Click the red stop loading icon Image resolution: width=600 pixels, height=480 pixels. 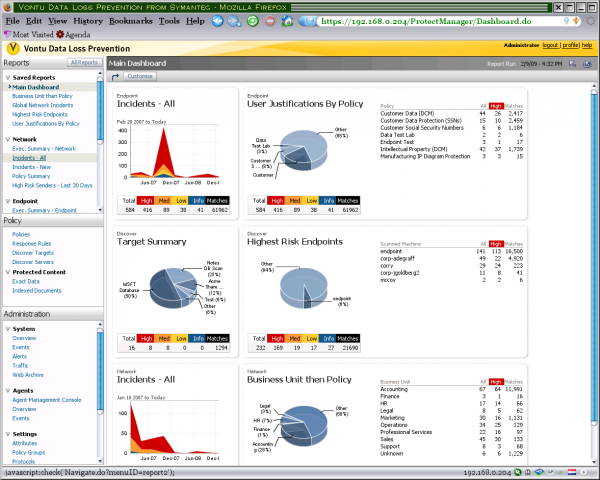point(270,21)
